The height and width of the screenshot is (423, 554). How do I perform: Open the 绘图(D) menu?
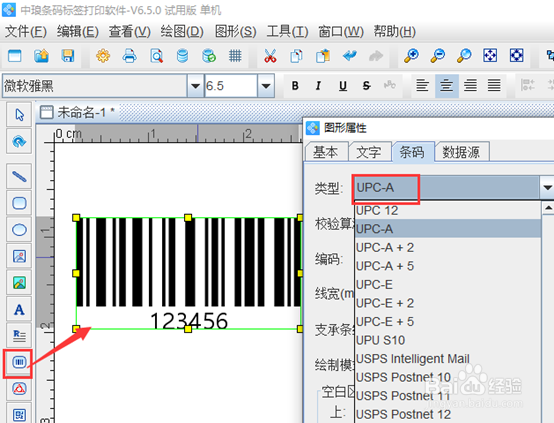182,32
